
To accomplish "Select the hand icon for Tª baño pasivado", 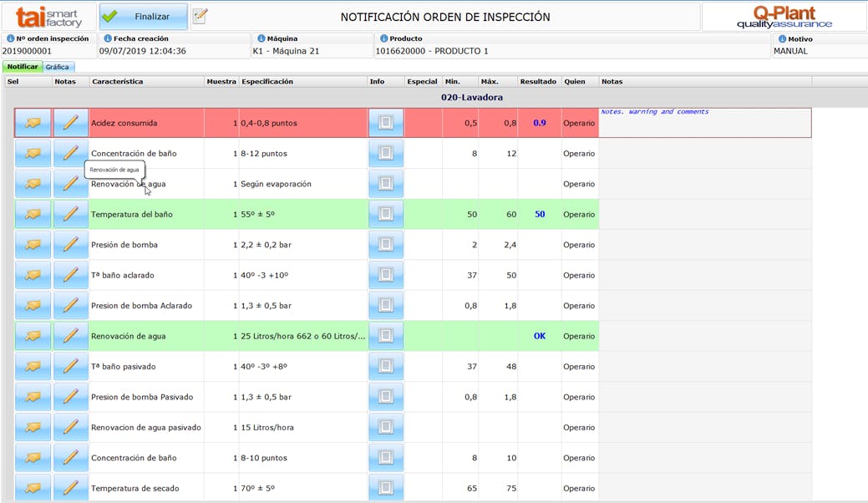I will pyautogui.click(x=33, y=366).
